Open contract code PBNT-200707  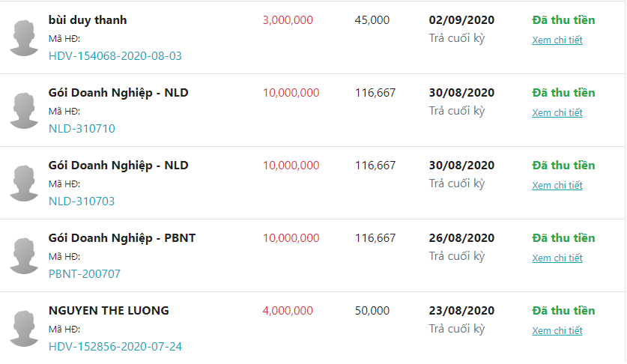pos(85,274)
